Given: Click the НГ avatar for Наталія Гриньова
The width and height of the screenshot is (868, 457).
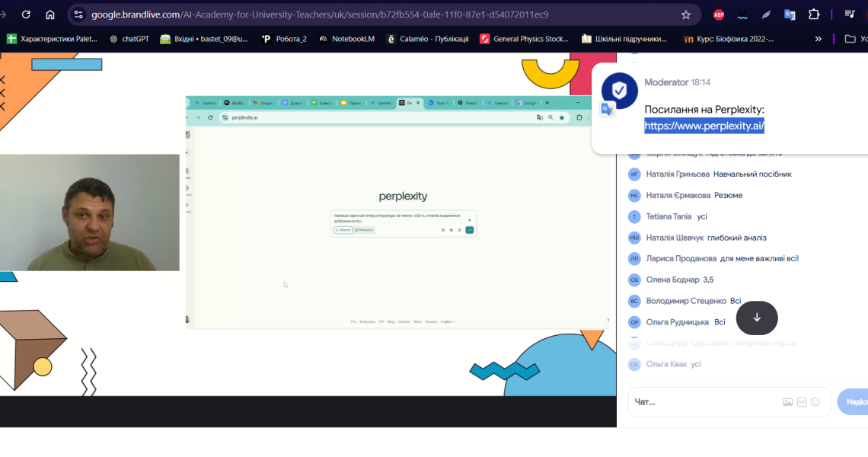Looking at the screenshot, I should pyautogui.click(x=634, y=174).
